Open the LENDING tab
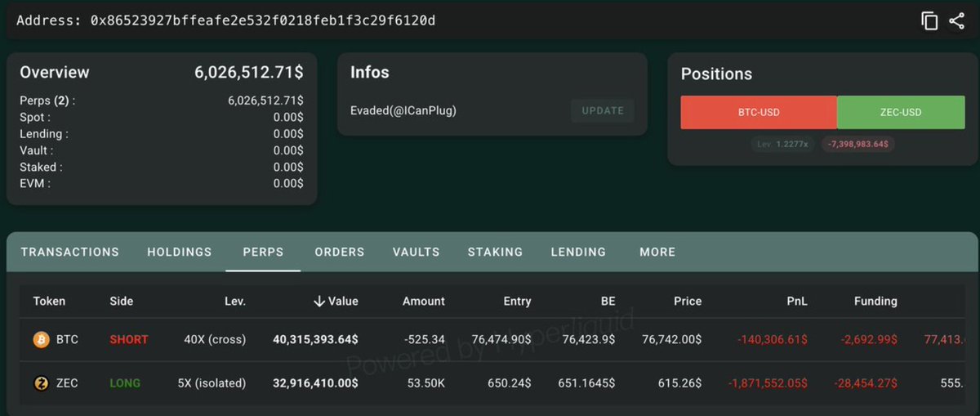The height and width of the screenshot is (416, 980). coord(578,252)
